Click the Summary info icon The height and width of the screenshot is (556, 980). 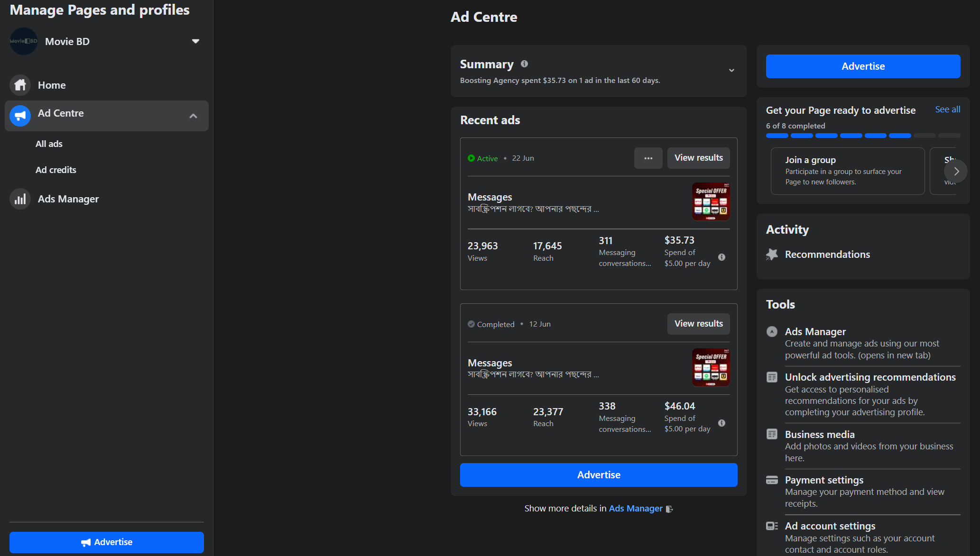click(x=524, y=64)
